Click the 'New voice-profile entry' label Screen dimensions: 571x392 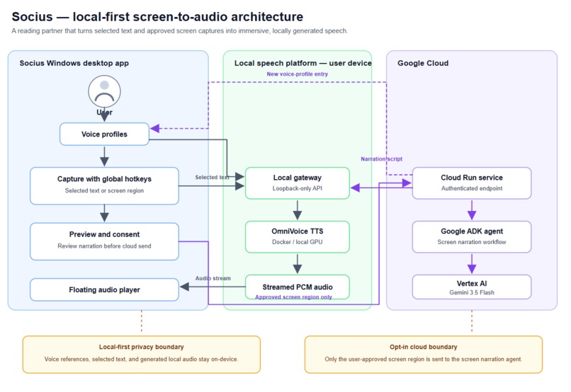pos(297,74)
